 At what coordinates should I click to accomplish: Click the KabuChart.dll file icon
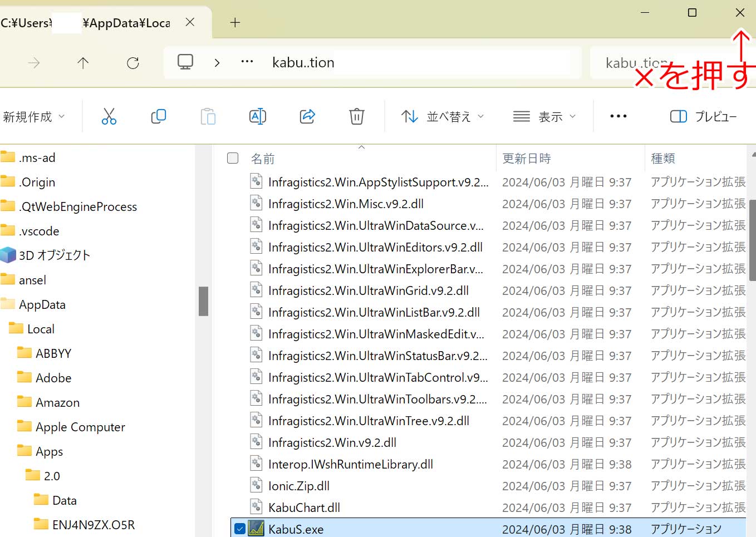click(256, 506)
